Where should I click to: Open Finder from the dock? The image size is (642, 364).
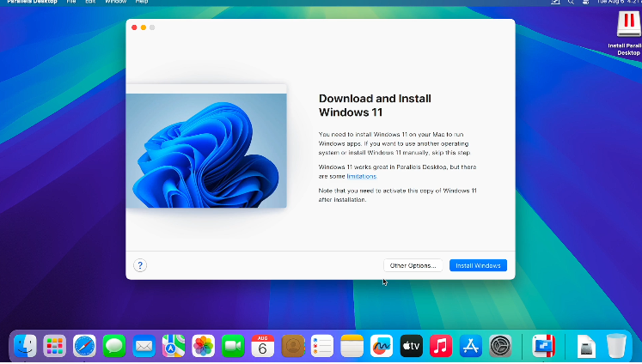click(x=25, y=346)
